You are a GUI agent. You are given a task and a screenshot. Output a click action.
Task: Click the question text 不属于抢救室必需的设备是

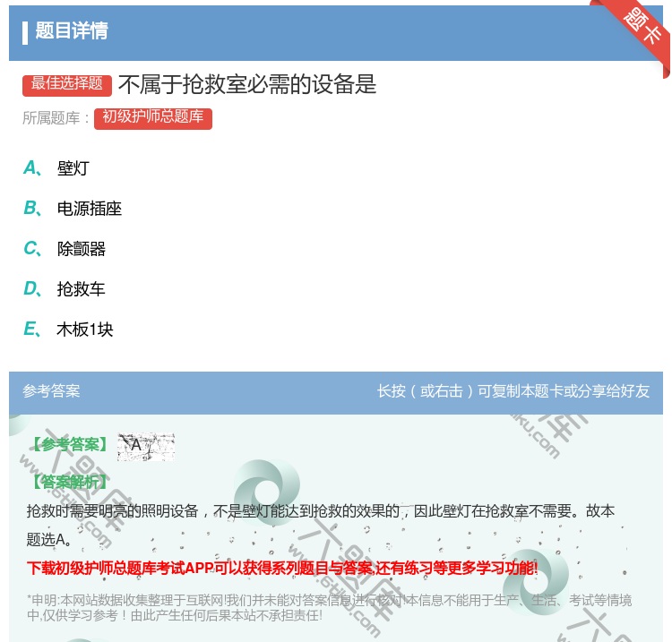pos(247,84)
